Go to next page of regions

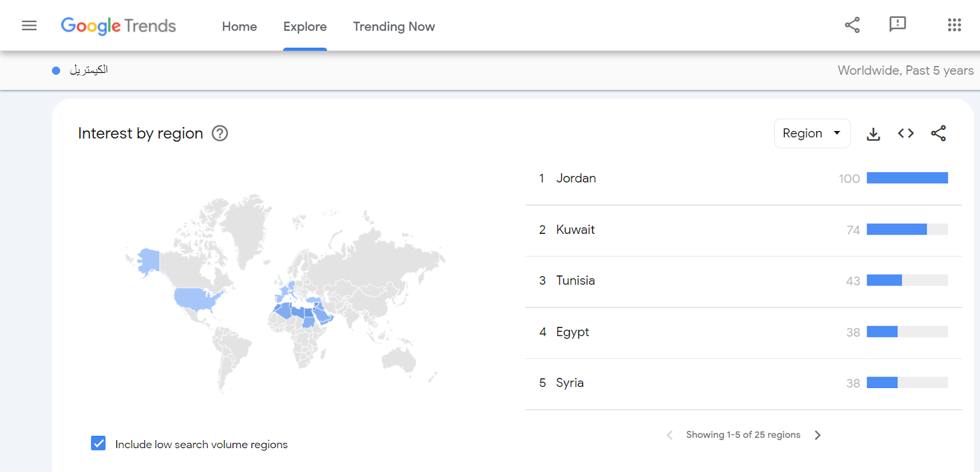tap(818, 435)
